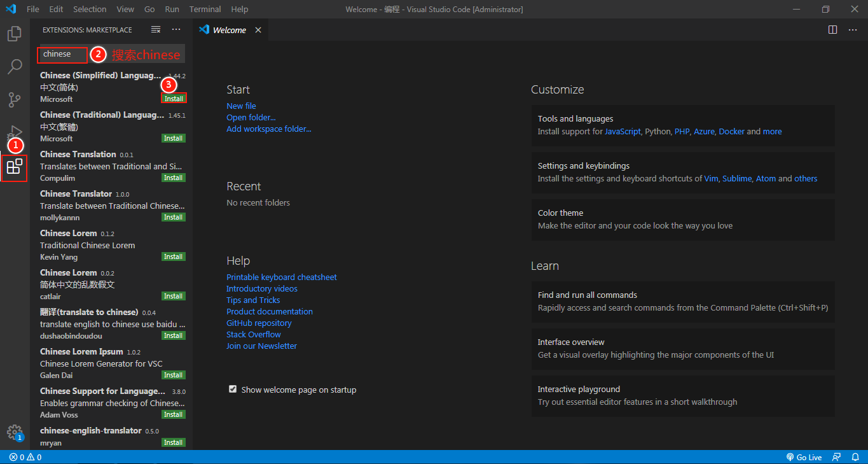Open the Run menu
This screenshot has width=868, height=464.
tap(172, 9)
